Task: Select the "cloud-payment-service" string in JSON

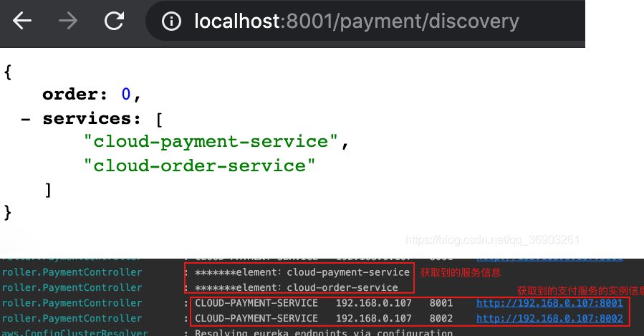Action: tap(211, 142)
